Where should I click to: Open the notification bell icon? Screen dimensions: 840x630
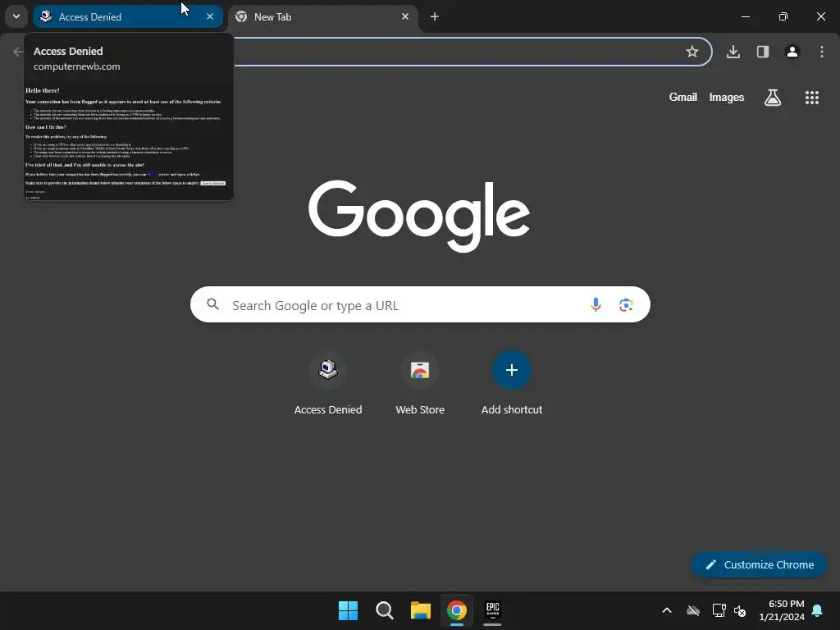tap(818, 610)
